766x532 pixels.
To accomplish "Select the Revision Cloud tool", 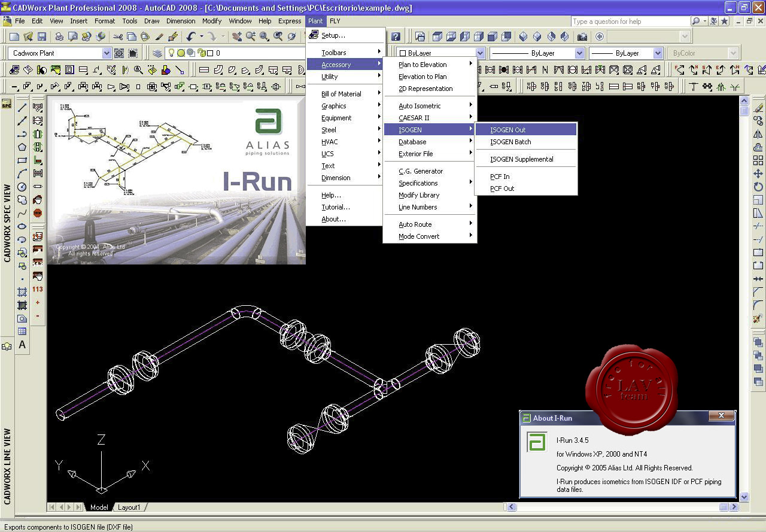I will click(22, 200).
